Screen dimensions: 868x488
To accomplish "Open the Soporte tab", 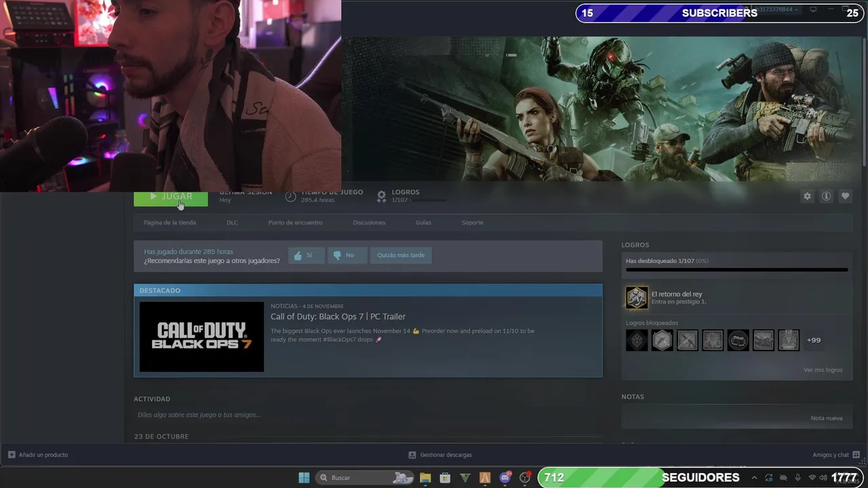I will pyautogui.click(x=473, y=222).
